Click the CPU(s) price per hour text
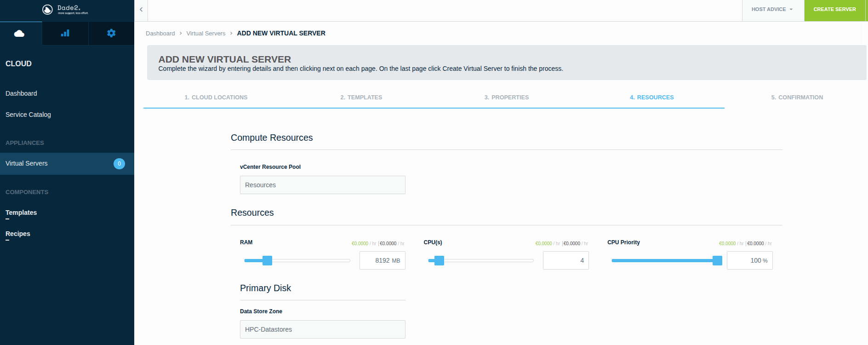868x345 pixels. 562,243
